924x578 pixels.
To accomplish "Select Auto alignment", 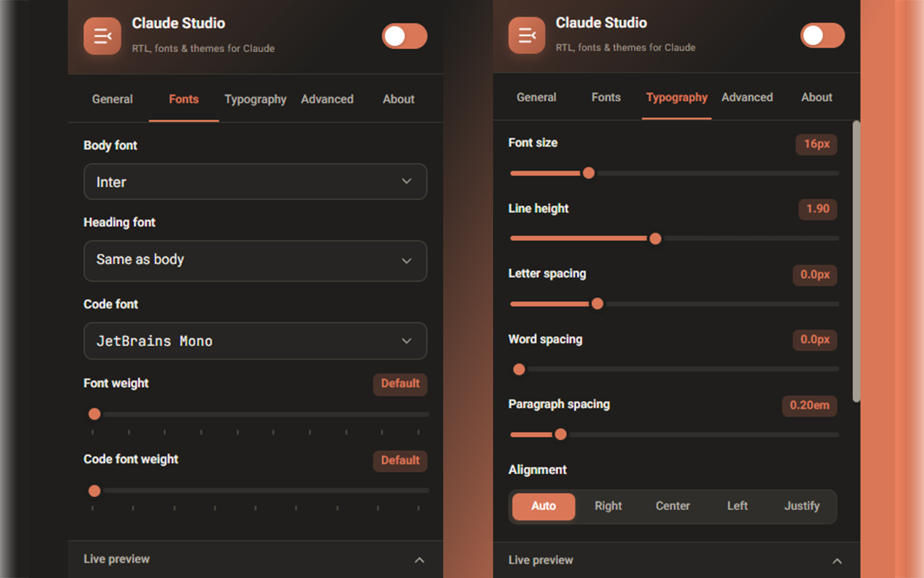I will coord(544,506).
